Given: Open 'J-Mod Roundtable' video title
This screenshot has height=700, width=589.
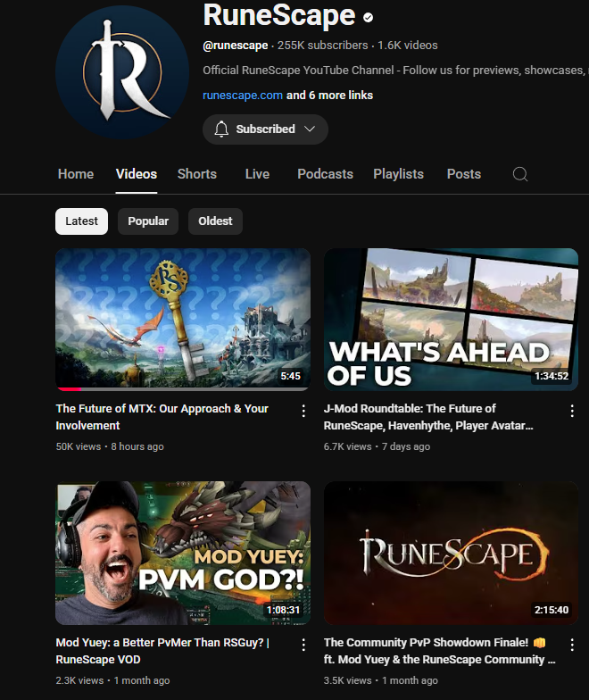Looking at the screenshot, I should coord(428,417).
